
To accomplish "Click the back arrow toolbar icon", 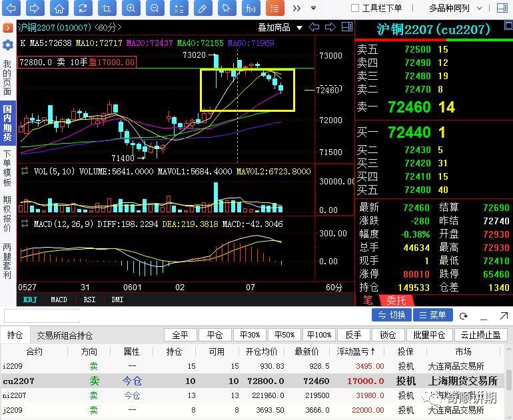I will [x=11, y=8].
